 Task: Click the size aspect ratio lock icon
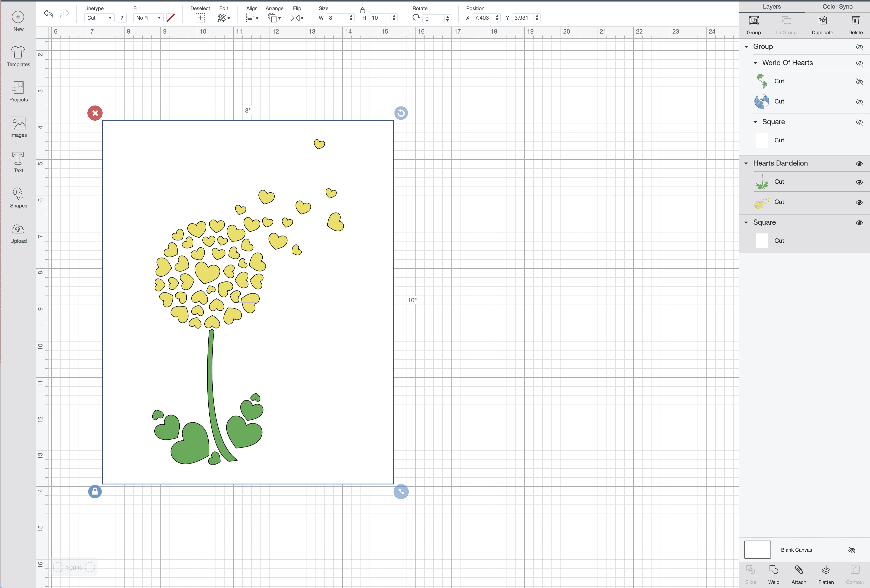pyautogui.click(x=362, y=11)
